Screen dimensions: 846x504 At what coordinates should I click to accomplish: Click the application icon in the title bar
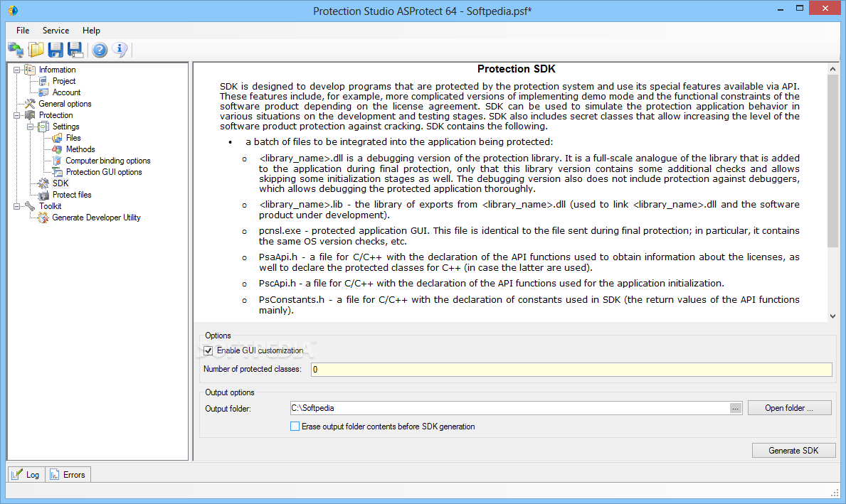pos(13,10)
